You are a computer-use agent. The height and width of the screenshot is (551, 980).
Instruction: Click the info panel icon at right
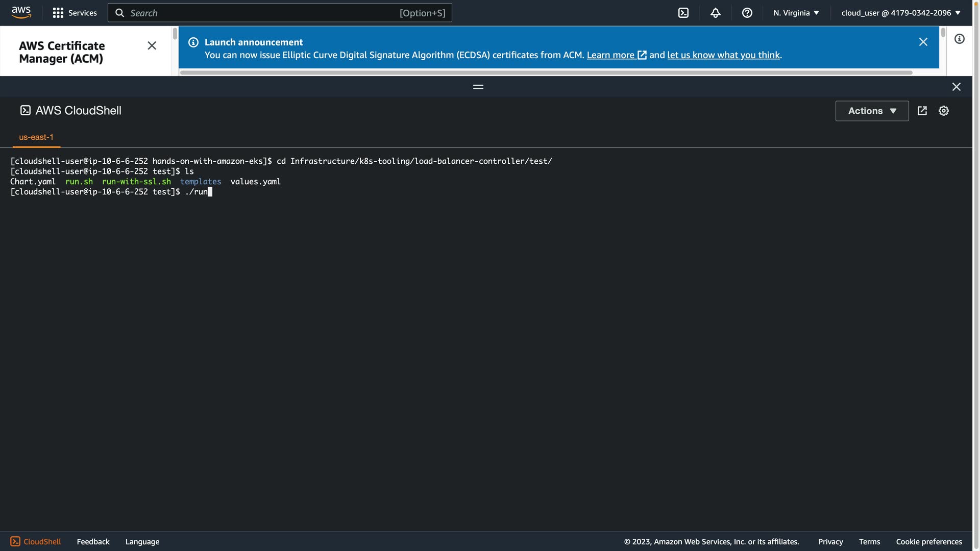[959, 39]
